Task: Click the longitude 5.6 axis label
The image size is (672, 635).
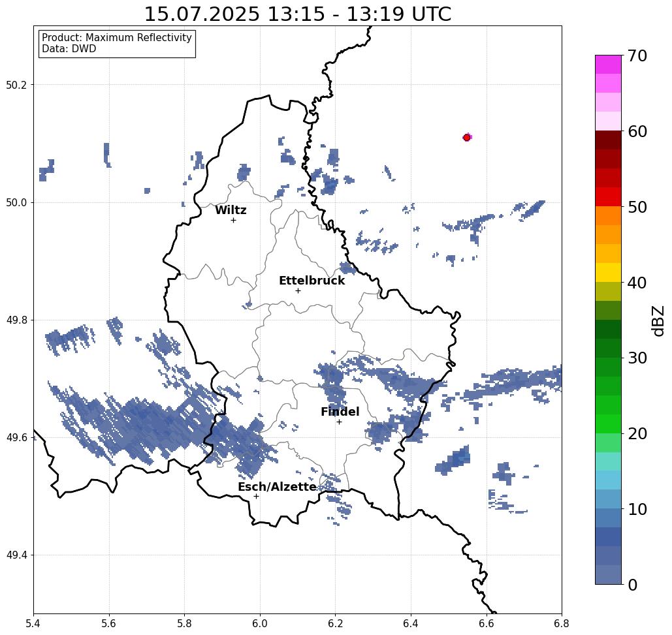Action: [109, 624]
